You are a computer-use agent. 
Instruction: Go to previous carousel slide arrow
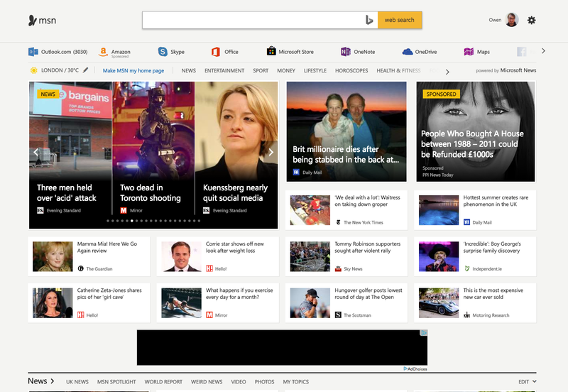[35, 152]
